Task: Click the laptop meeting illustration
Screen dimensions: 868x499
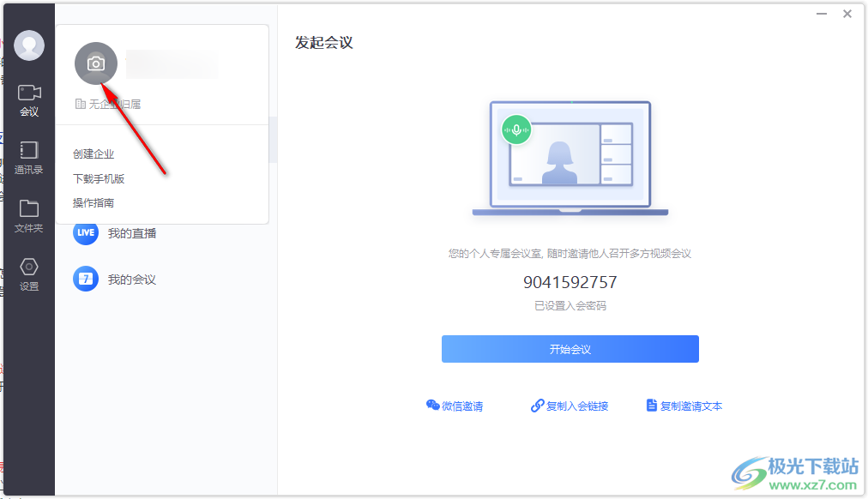Action: point(570,159)
